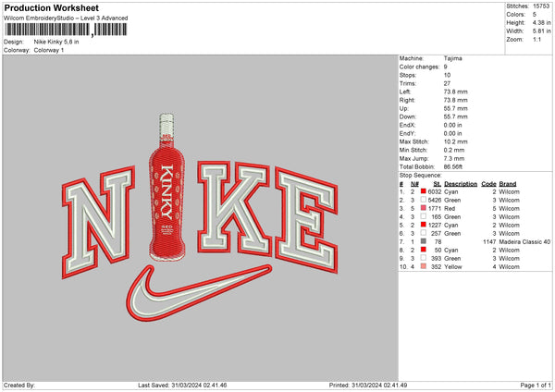Screen dimensions: 555x392
Task: Click the EndX value '0.00 in'
Action: 452,125
